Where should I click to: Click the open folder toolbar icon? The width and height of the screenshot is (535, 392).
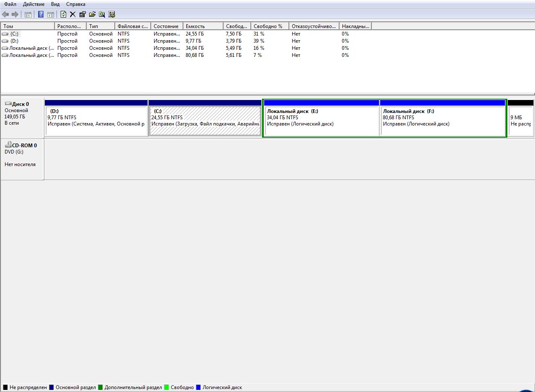click(92, 15)
